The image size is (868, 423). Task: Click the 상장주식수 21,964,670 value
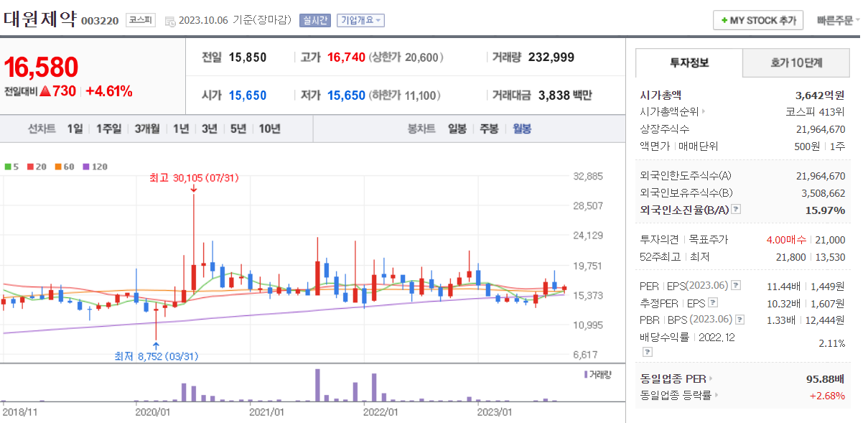pyautogui.click(x=821, y=129)
